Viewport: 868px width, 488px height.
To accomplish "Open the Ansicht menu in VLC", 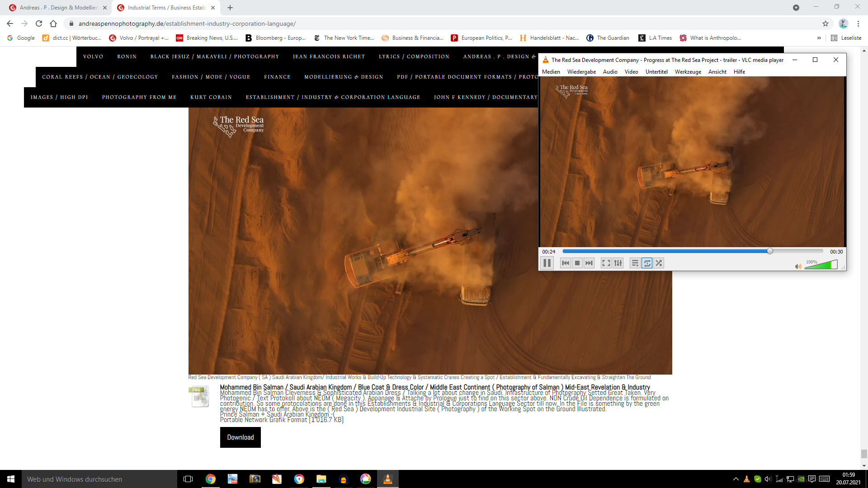I will tap(717, 72).
